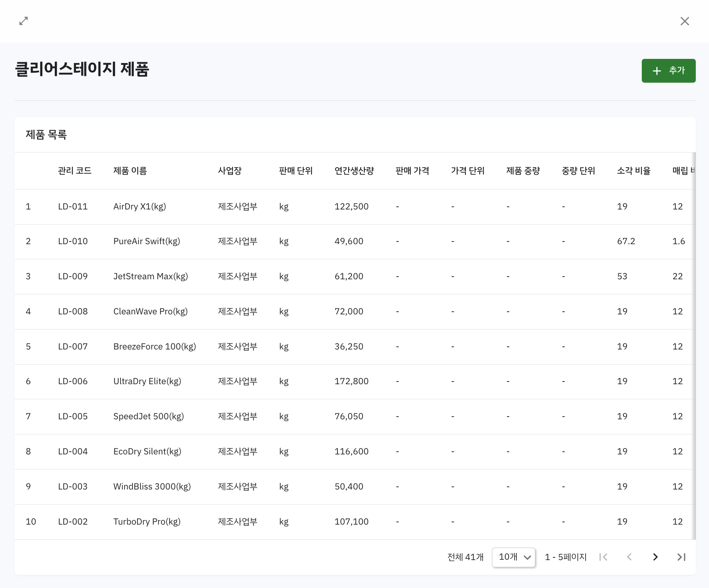Select the SpeedJet 500(kg) product name
Image resolution: width=709 pixels, height=588 pixels.
click(149, 417)
